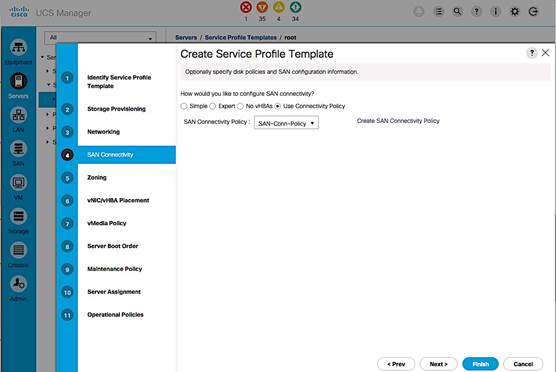Screen dimensions: 556x372
Task: Click Servers in the breadcrumb
Action: coord(186,38)
